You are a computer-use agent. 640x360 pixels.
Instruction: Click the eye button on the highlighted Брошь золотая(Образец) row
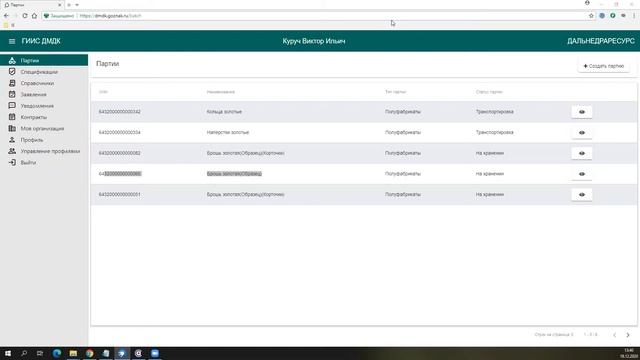(582, 174)
